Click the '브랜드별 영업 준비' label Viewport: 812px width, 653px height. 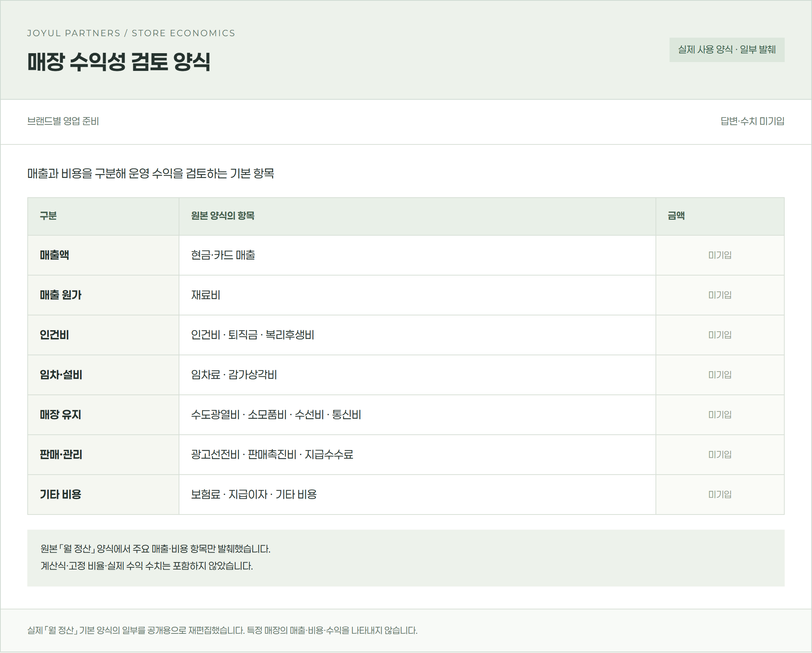[63, 122]
